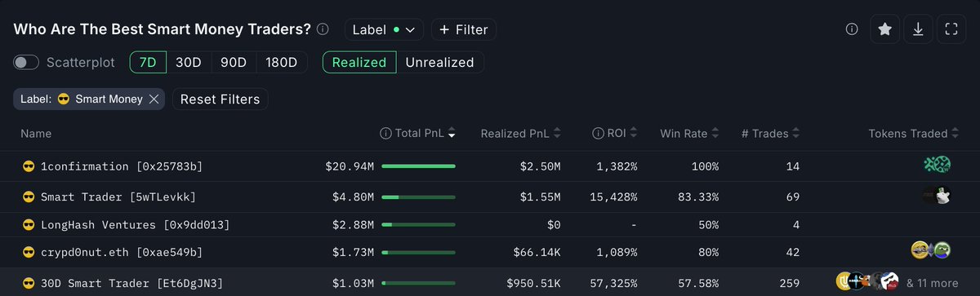Toggle the Scatterplot switch
Image resolution: width=980 pixels, height=296 pixels.
click(27, 63)
